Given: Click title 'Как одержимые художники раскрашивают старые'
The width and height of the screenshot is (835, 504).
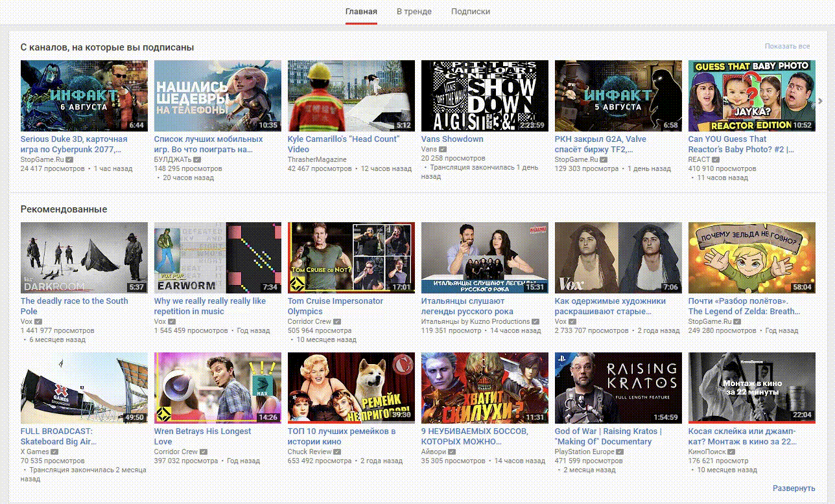Looking at the screenshot, I should point(611,306).
